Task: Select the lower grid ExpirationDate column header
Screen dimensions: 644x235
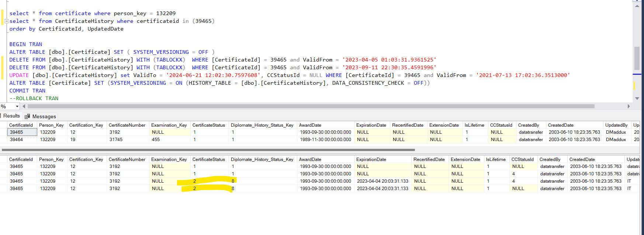Action: [x=383, y=159]
